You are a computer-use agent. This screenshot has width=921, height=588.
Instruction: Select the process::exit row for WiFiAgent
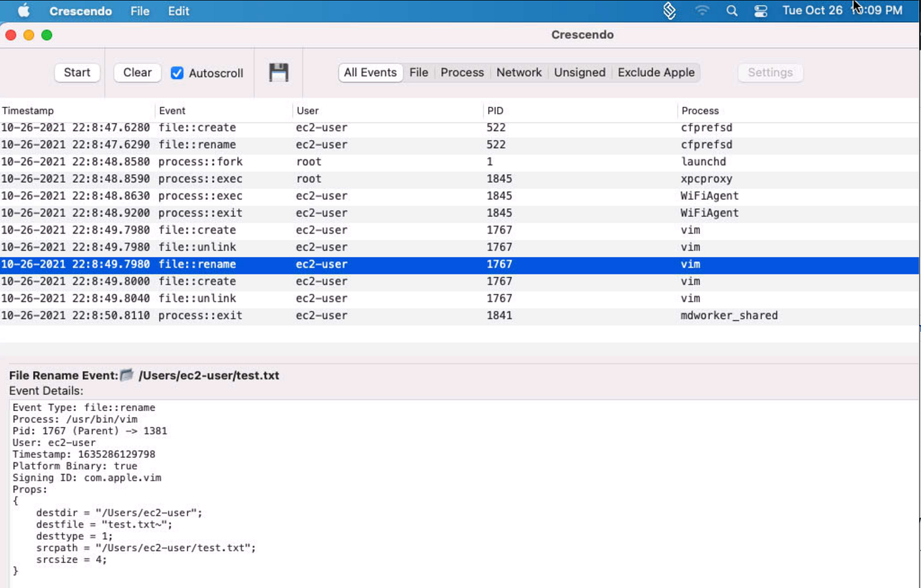[x=460, y=213]
